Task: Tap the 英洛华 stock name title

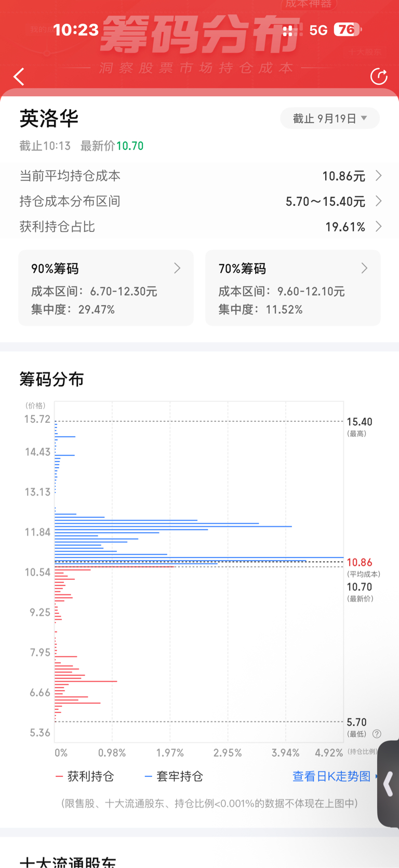Action: point(49,119)
